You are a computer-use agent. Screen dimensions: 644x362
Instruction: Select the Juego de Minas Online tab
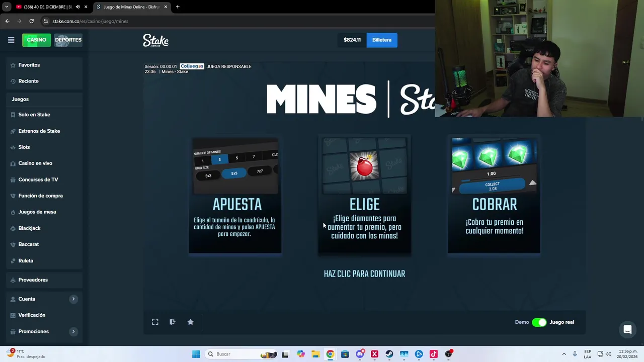click(131, 7)
